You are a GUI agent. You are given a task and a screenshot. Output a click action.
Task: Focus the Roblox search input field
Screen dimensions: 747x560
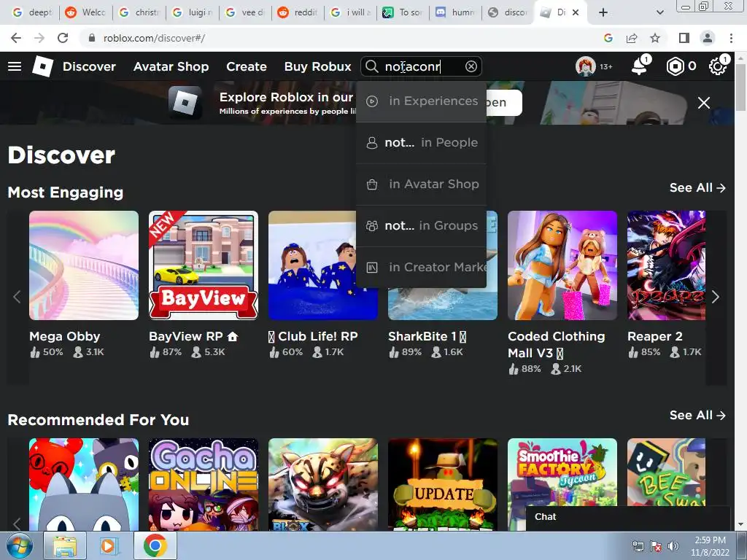click(x=422, y=66)
